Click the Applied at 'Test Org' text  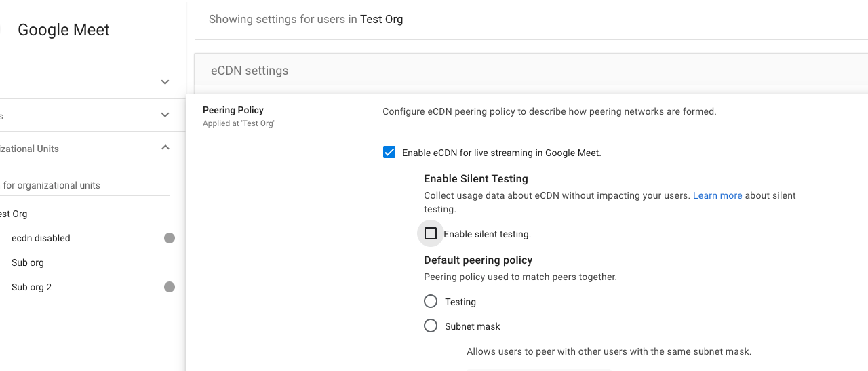tap(239, 123)
